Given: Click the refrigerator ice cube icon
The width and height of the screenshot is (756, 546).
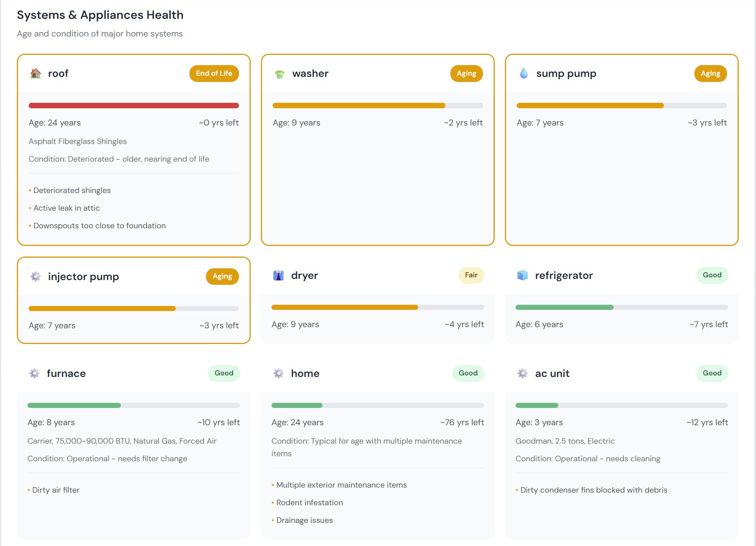Looking at the screenshot, I should tap(523, 275).
